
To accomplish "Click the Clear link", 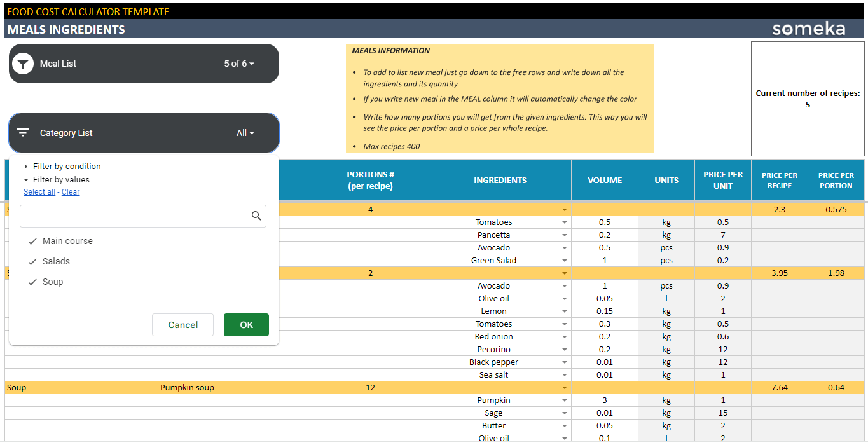I will pos(70,191).
